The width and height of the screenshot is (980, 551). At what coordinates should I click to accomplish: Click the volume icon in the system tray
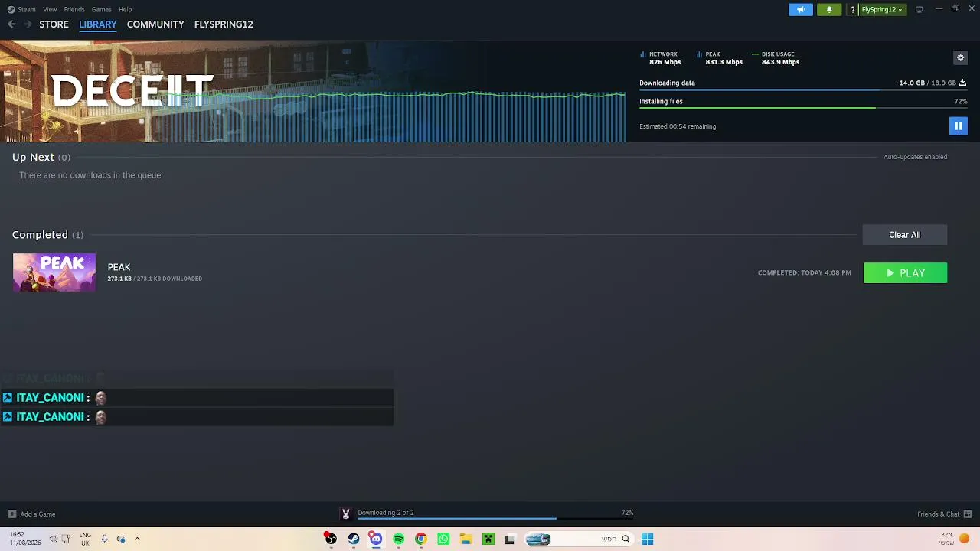pyautogui.click(x=54, y=539)
